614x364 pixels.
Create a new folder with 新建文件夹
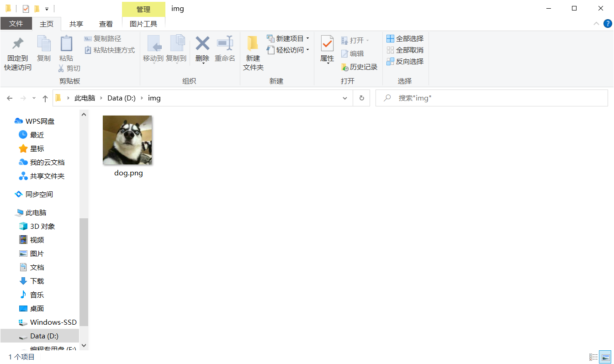[x=253, y=53]
